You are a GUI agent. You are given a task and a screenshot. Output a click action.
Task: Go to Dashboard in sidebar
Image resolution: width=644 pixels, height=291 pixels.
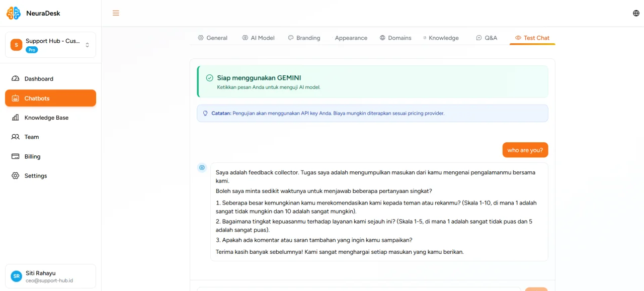[50, 79]
